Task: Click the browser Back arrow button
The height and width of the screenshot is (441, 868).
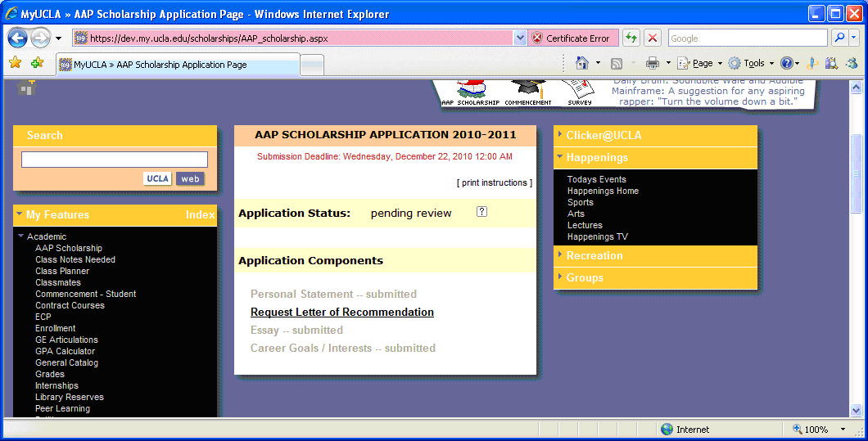Action: (x=18, y=38)
